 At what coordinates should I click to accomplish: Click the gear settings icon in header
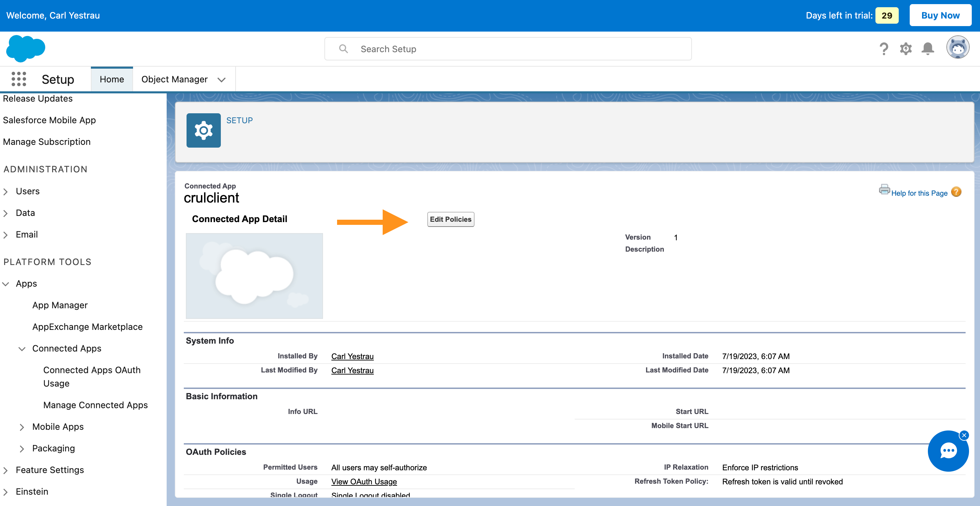[906, 48]
